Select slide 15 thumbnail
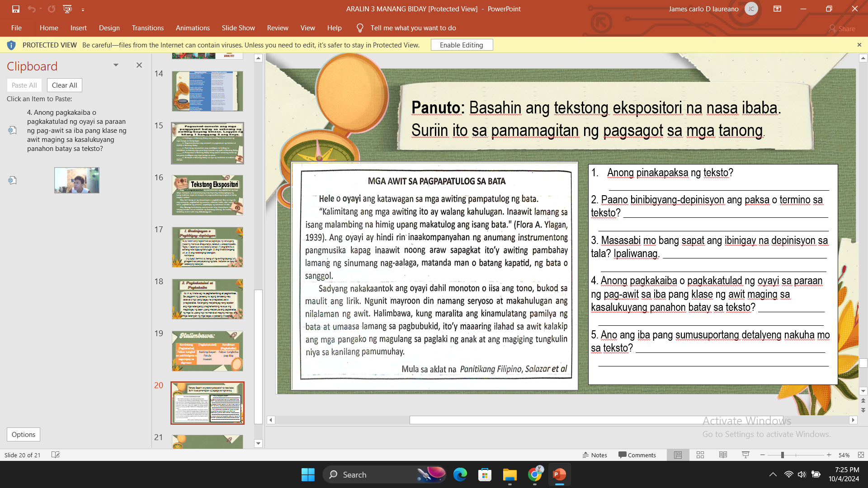 [x=208, y=143]
